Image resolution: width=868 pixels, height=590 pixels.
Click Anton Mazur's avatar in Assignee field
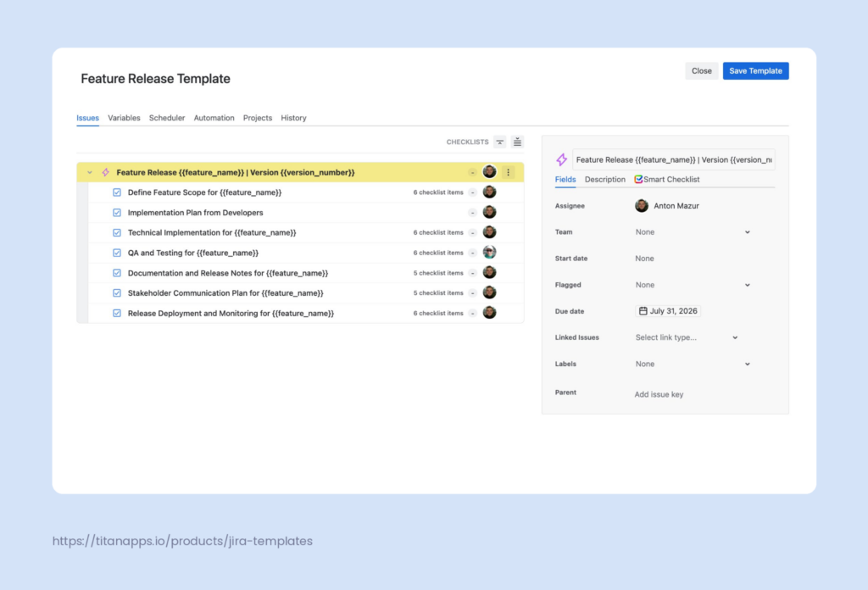tap(642, 206)
